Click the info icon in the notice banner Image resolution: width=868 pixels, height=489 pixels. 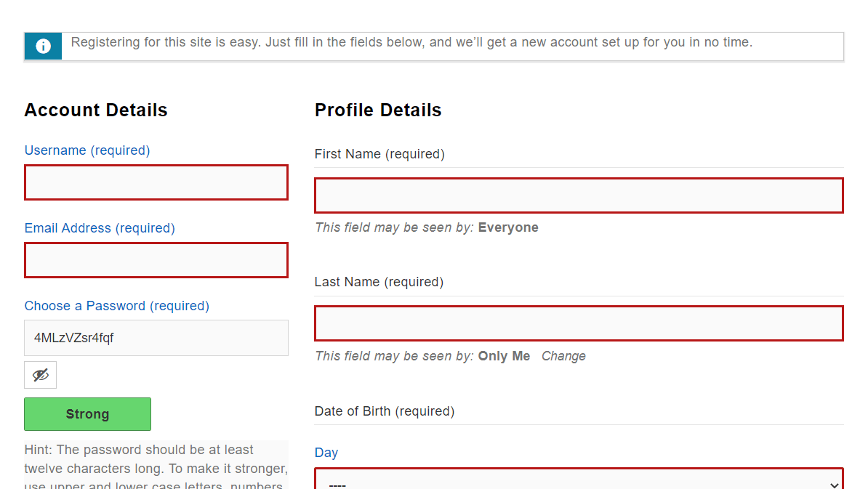tap(43, 47)
